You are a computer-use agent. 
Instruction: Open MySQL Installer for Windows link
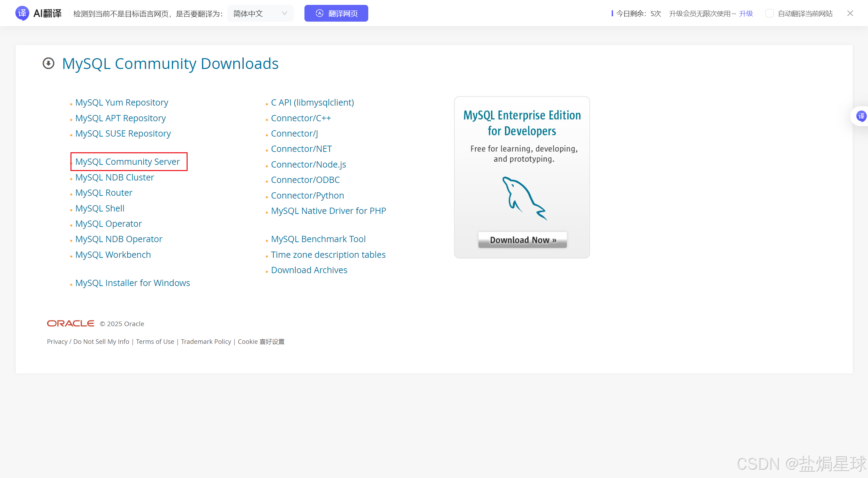(x=133, y=283)
